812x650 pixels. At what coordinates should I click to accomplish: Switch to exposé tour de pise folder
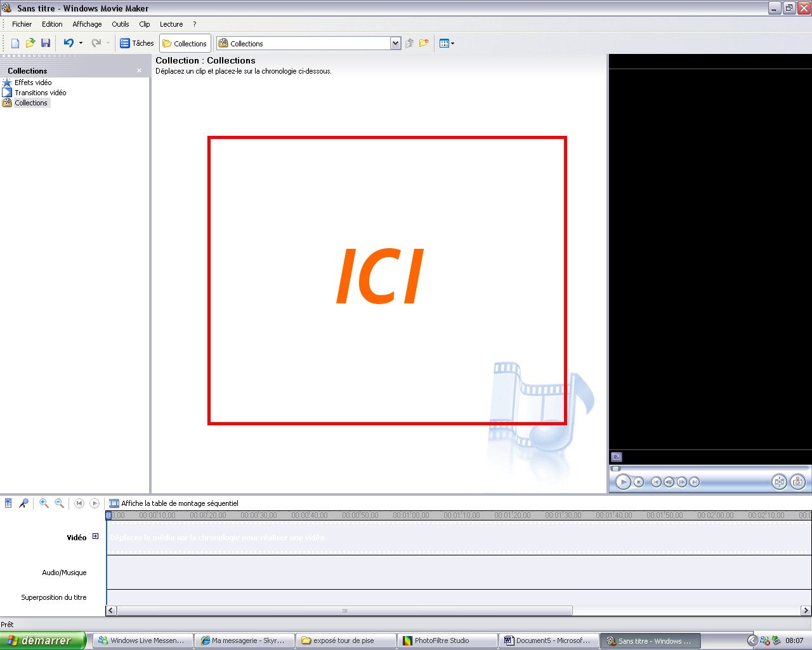point(345,640)
